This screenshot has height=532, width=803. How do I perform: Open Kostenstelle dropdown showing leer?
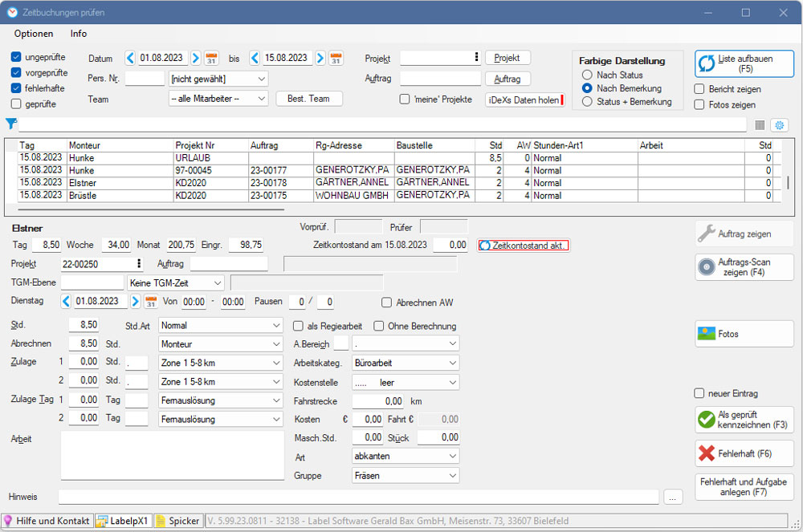(x=405, y=383)
